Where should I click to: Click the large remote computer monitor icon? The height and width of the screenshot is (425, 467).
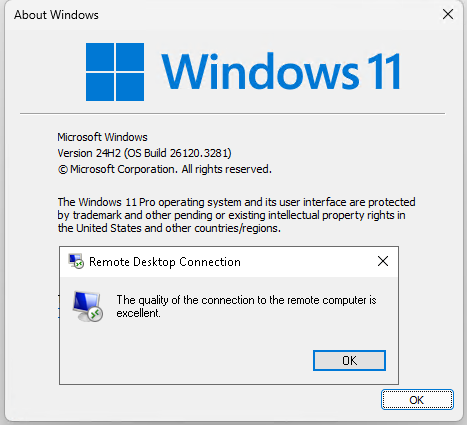tap(88, 307)
